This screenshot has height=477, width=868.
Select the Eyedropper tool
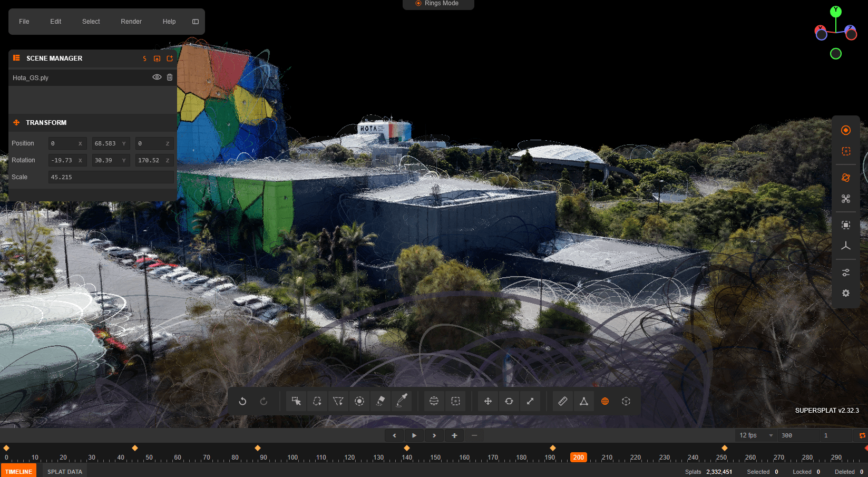pos(402,401)
